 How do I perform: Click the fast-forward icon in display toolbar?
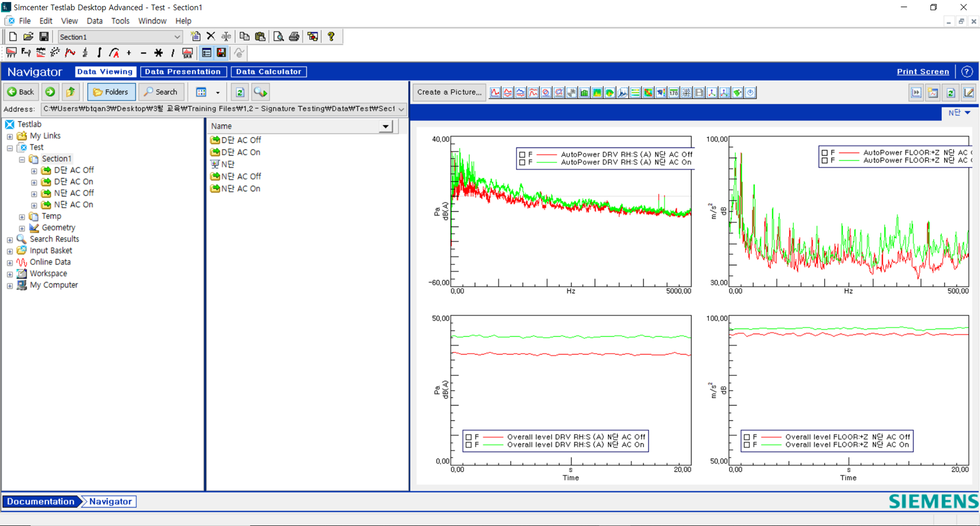(916, 92)
